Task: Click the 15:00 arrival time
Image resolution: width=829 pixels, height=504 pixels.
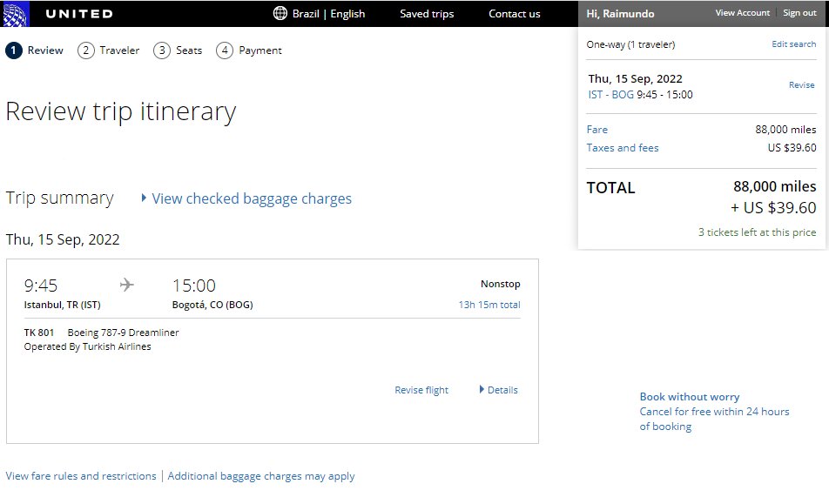Action: pyautogui.click(x=194, y=286)
